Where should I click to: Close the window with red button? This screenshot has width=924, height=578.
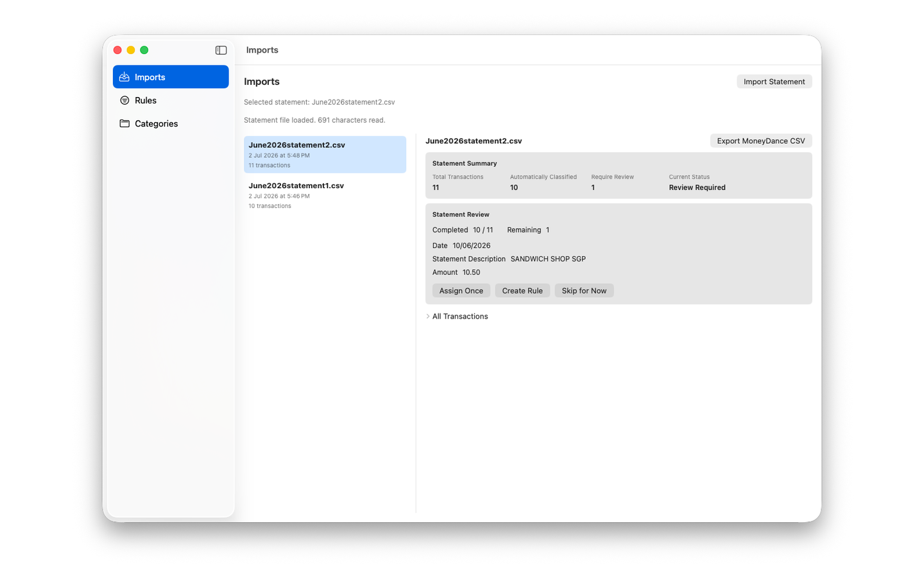tap(117, 50)
